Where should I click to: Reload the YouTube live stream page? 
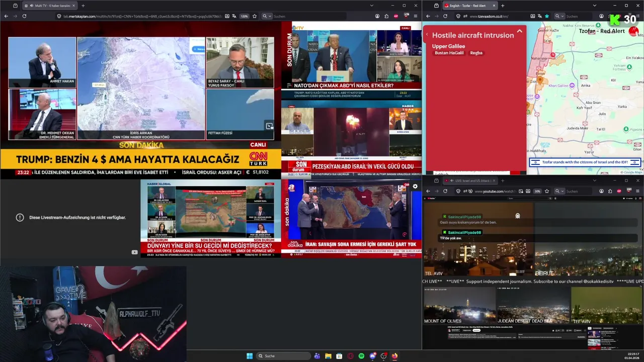445,191
